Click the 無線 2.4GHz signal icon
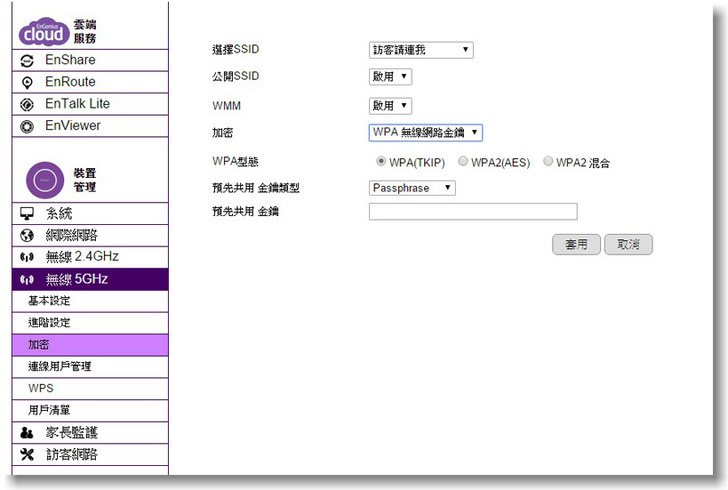 click(27, 258)
